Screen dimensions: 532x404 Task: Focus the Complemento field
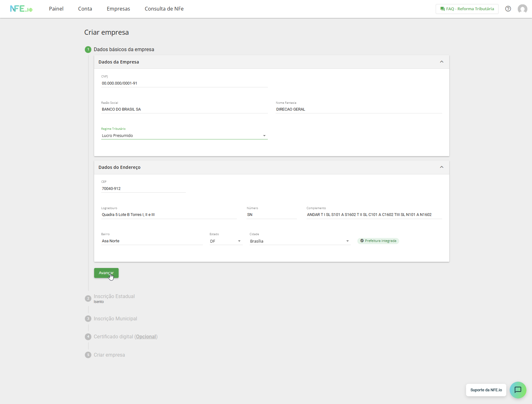pyautogui.click(x=374, y=215)
